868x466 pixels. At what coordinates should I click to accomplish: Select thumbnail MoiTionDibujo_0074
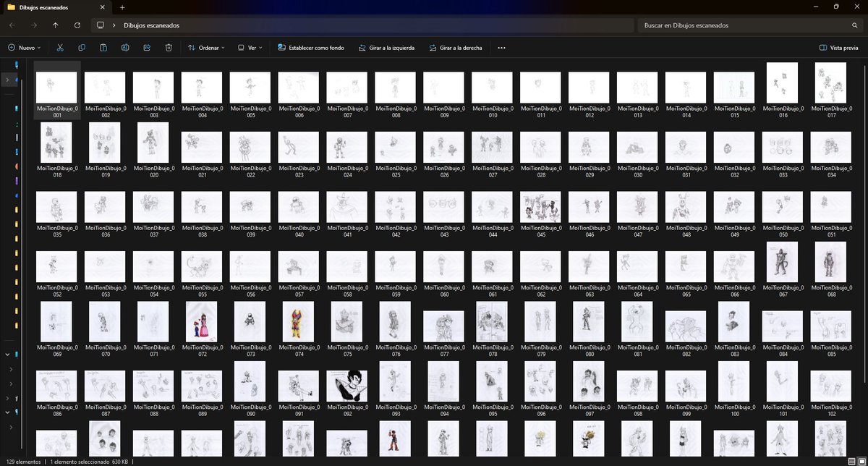[299, 322]
